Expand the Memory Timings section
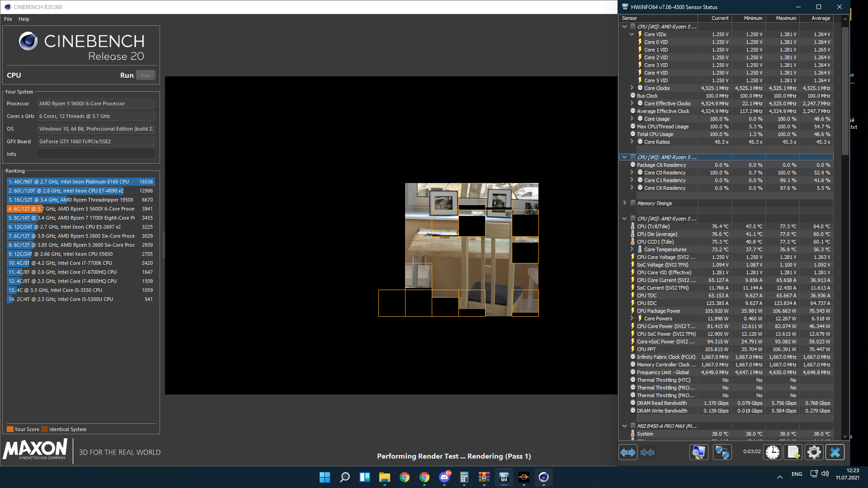868x488 pixels. coord(625,203)
